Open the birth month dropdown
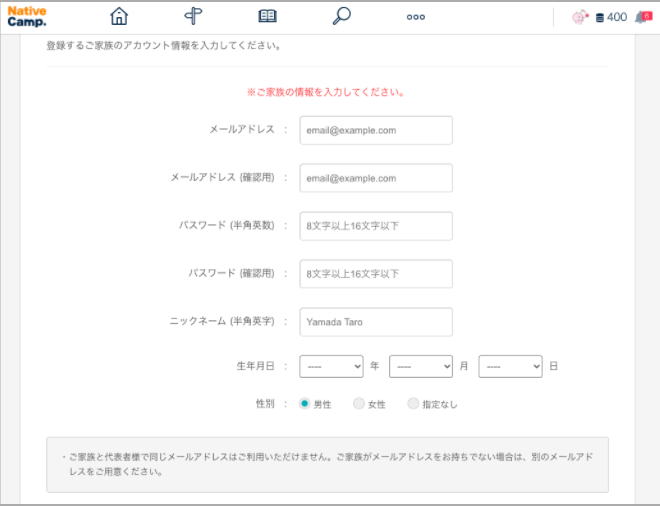660x507 pixels. coord(421,366)
